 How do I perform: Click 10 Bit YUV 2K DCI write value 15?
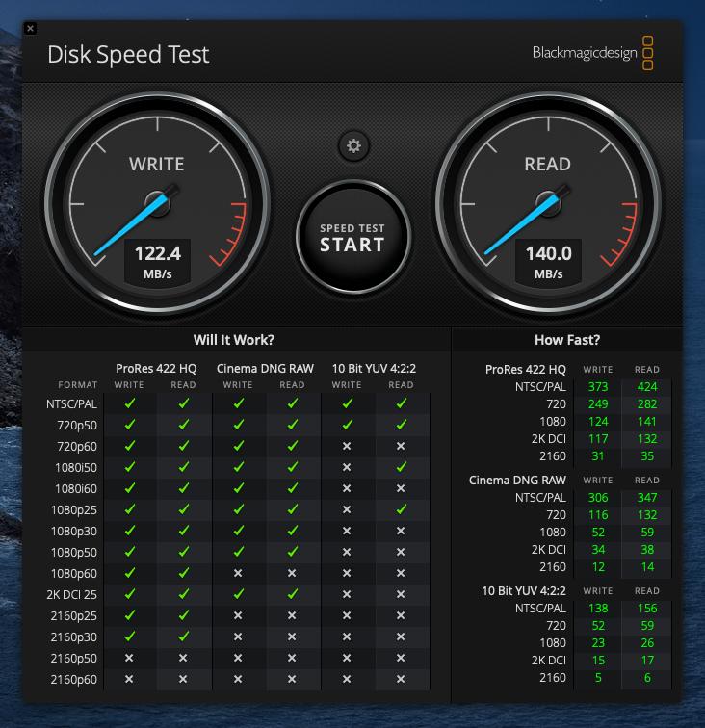pyautogui.click(x=598, y=661)
